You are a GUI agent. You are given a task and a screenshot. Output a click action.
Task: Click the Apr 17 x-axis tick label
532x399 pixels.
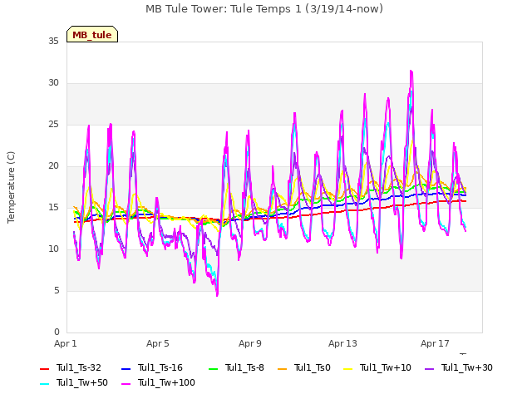coord(435,343)
